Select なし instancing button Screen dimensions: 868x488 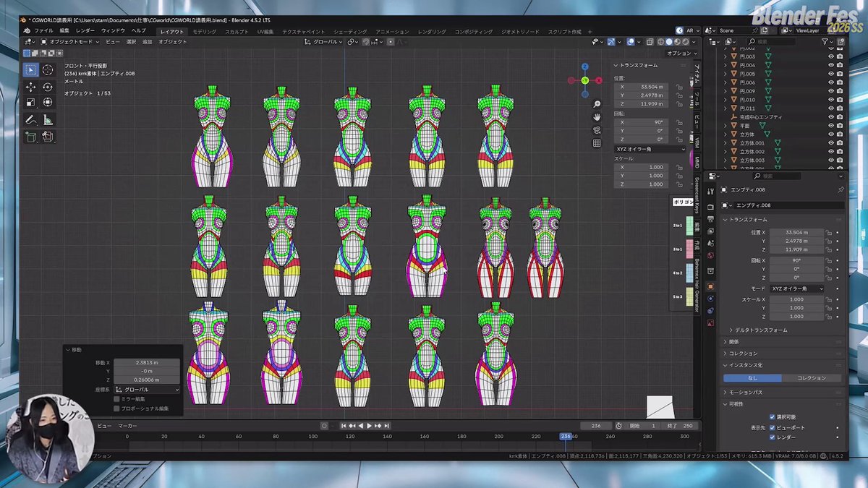(752, 378)
